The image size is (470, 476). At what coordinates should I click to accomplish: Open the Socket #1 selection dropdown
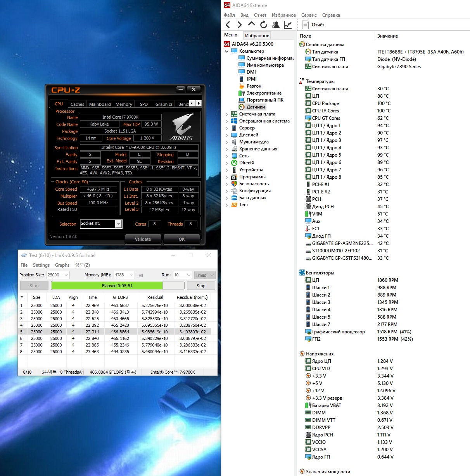[118, 224]
